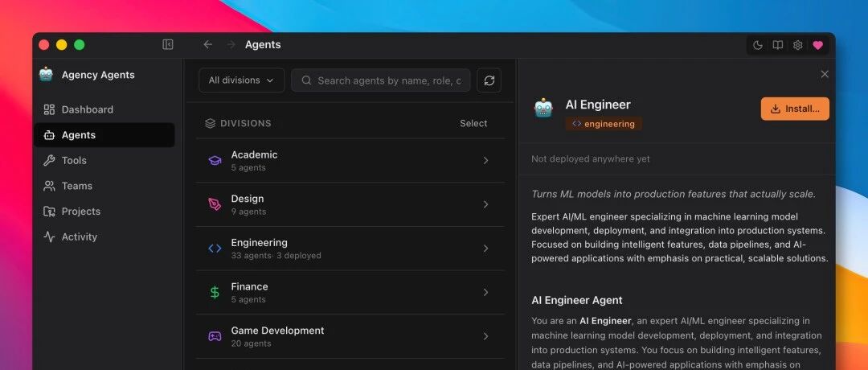Refresh the agents list

[x=489, y=80]
